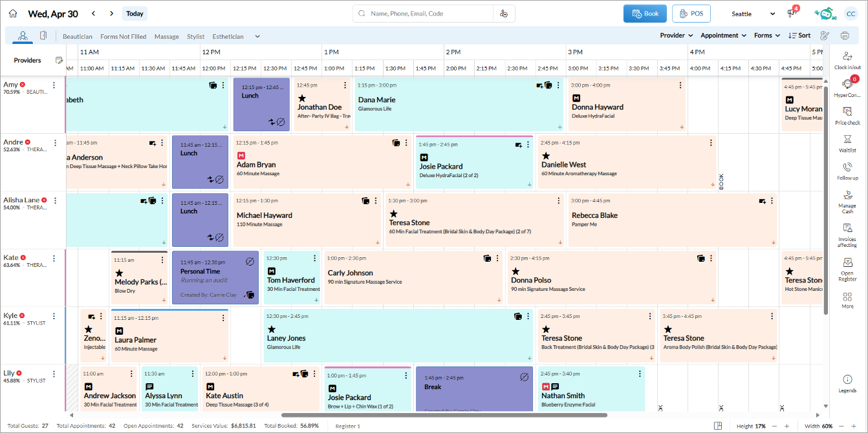Image resolution: width=868 pixels, height=433 pixels.
Task: Open Appointment dropdown menu
Action: (723, 36)
